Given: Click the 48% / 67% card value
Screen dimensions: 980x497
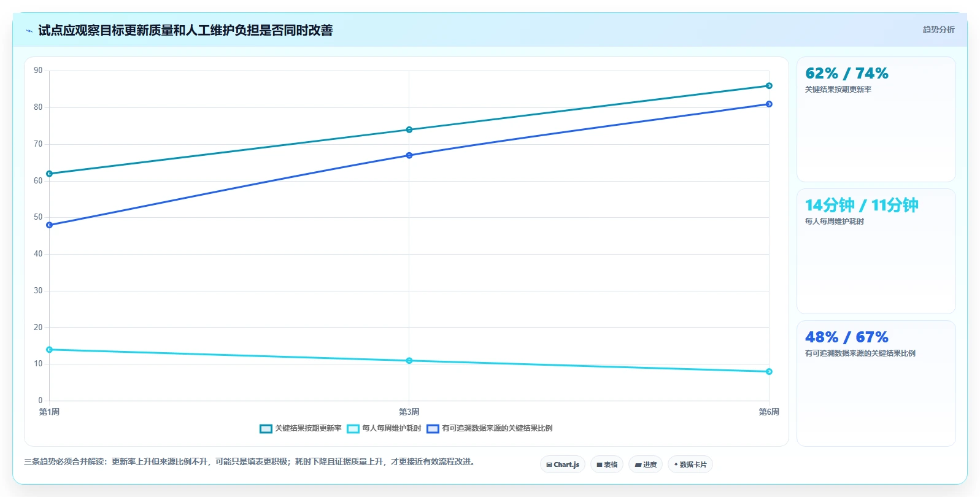Looking at the screenshot, I should 847,337.
